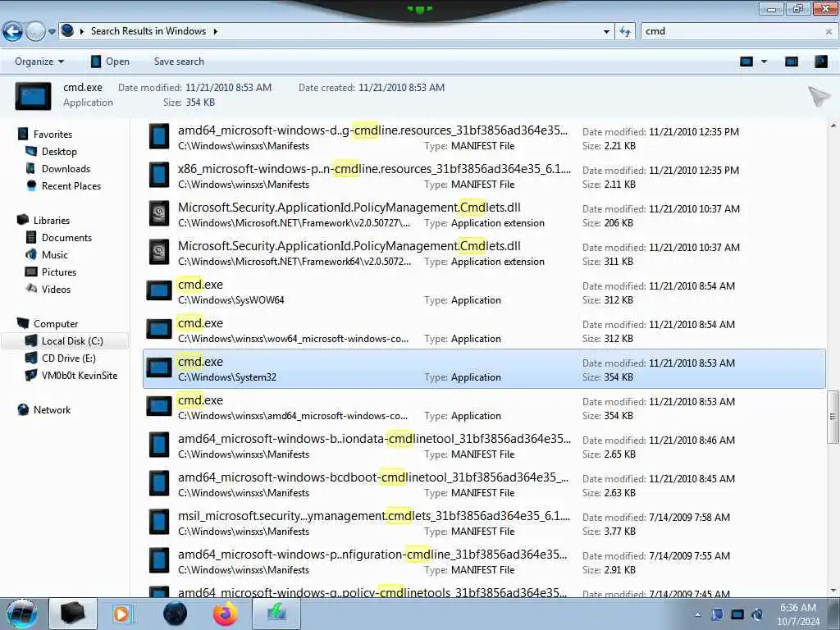Launch Windows Media Player from taskbar
The height and width of the screenshot is (630, 840).
(123, 614)
